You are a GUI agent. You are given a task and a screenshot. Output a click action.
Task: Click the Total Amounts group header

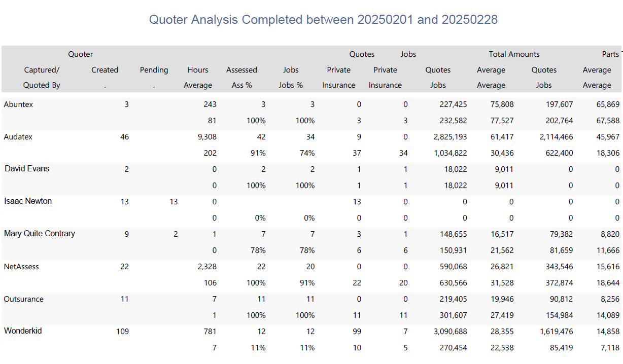(x=514, y=54)
